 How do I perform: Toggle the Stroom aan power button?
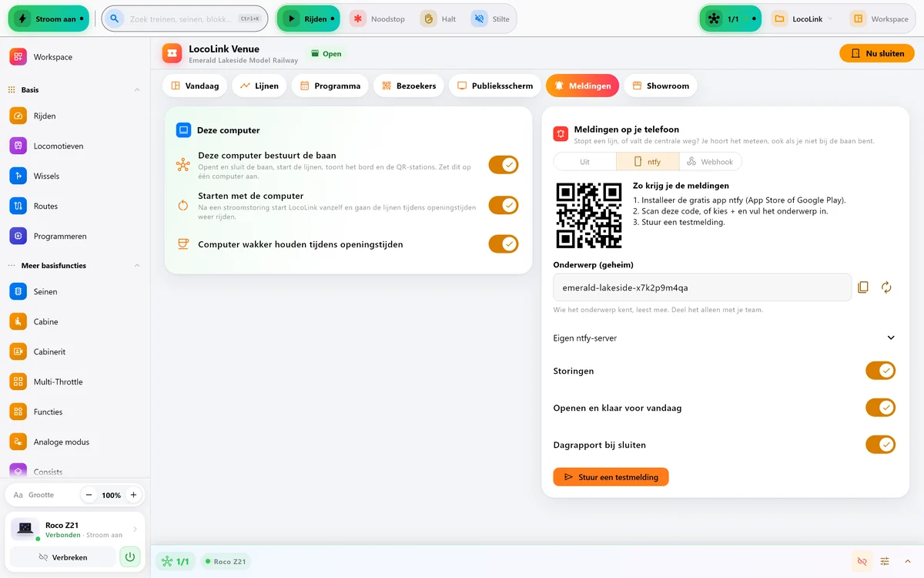49,18
